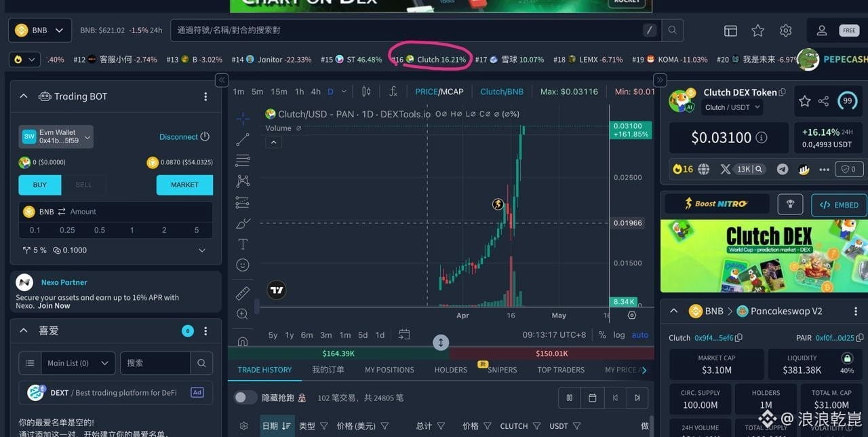The image size is (868, 437).
Task: Select the patterns drawing tool
Action: (x=243, y=181)
